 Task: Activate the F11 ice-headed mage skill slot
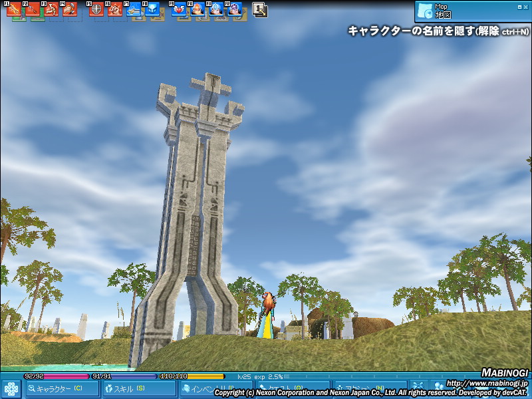[216, 9]
